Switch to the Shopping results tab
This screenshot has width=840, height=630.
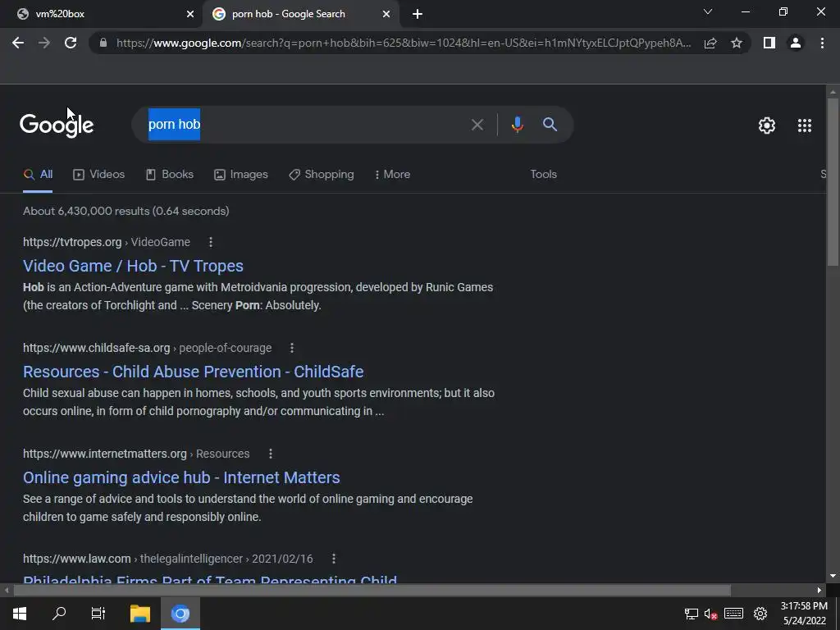322,175
